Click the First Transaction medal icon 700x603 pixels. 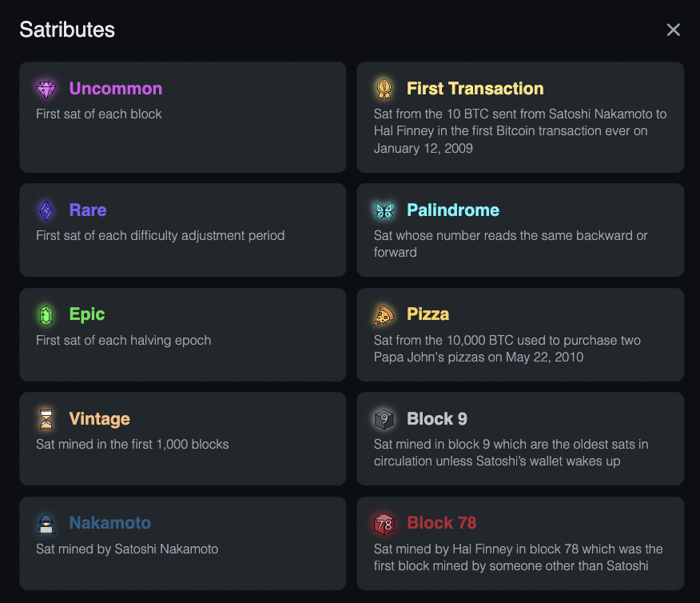click(384, 89)
